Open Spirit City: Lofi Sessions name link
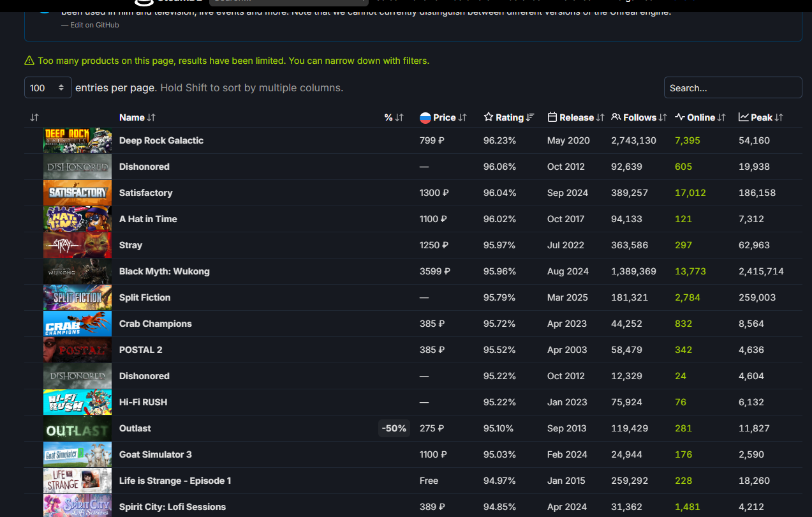 173,507
